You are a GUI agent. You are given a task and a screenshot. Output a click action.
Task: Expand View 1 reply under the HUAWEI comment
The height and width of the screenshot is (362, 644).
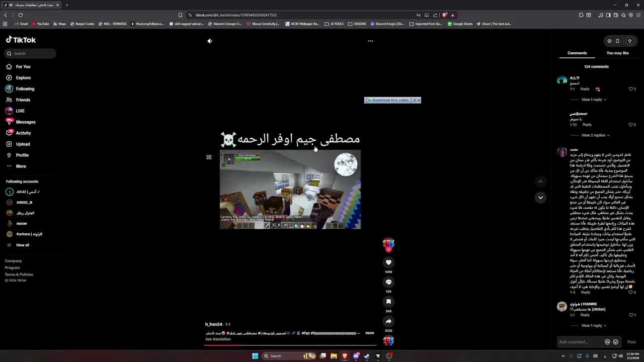(594, 326)
